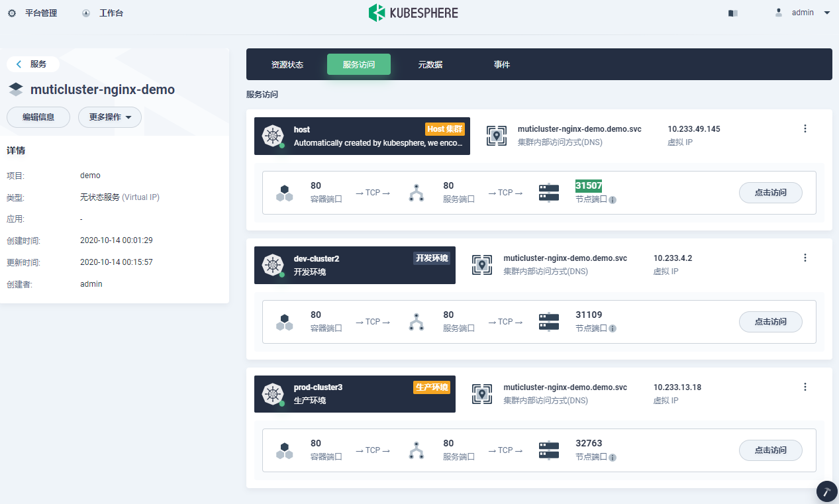Click the host cluster Kubernetes wheel icon
839x504 pixels.
273,136
